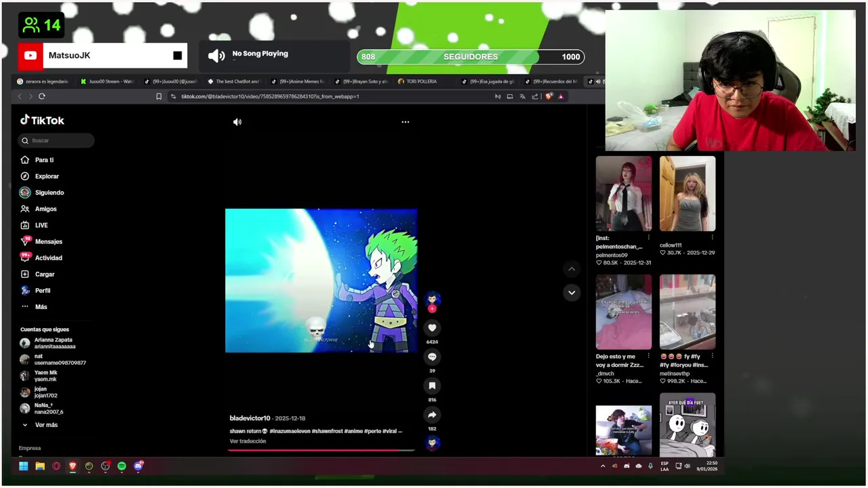Open Discord from taskbar

[x=138, y=466]
